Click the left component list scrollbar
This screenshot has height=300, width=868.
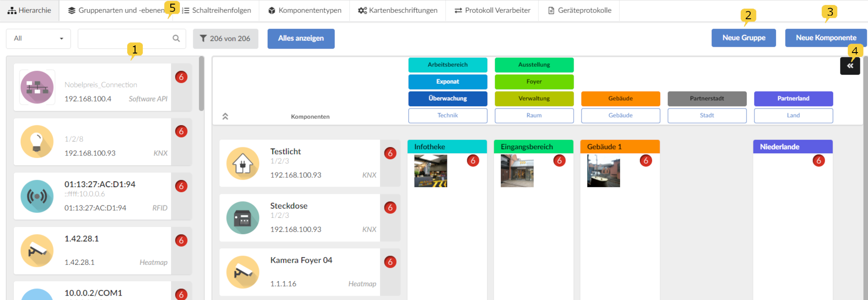[x=201, y=84]
